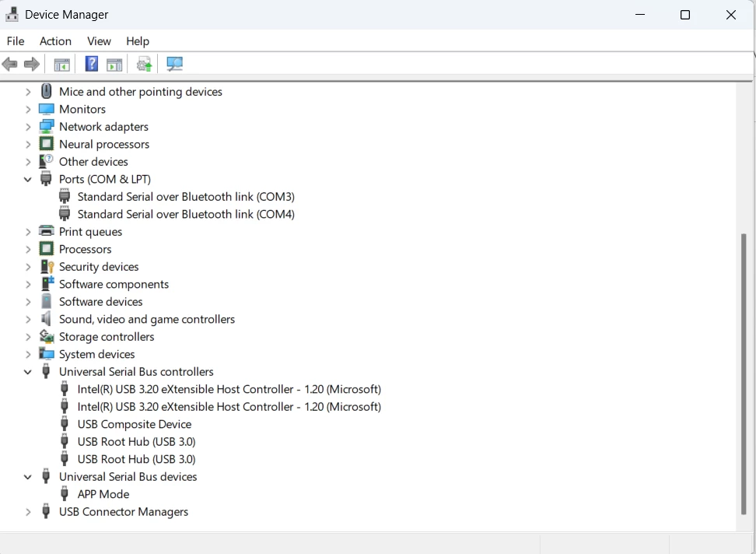This screenshot has width=756, height=554.
Task: Click the Sound speaker category icon
Action: click(46, 319)
